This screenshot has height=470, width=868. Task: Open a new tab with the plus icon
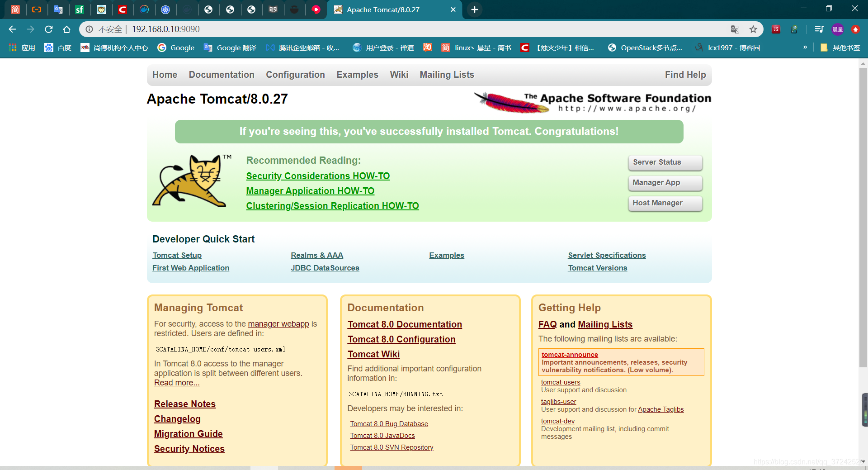tap(474, 9)
